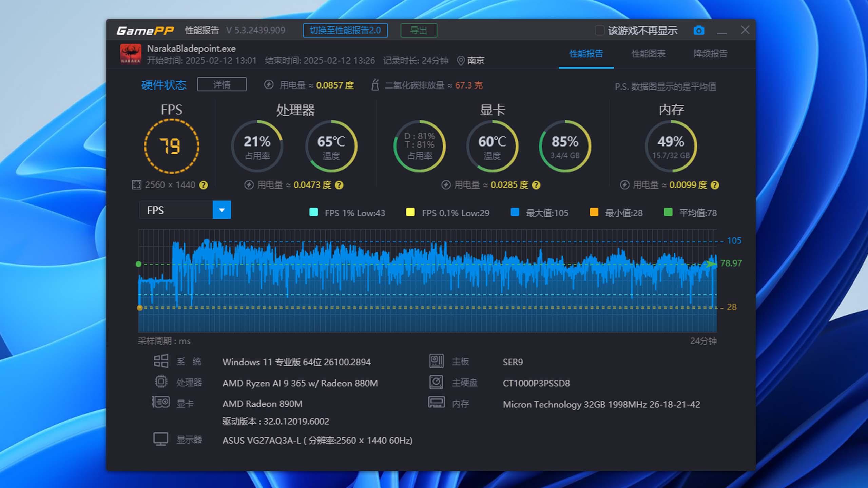Open help for memory power usage 0.0099
Screen dimensions: 868x488
pyautogui.click(x=715, y=185)
